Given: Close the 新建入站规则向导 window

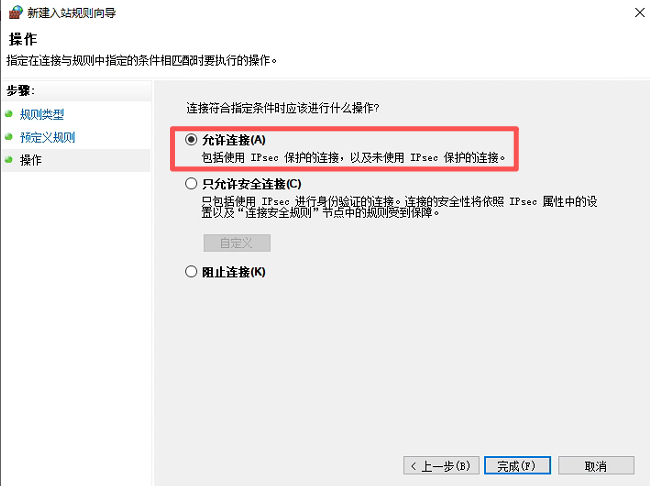Looking at the screenshot, I should pos(640,13).
